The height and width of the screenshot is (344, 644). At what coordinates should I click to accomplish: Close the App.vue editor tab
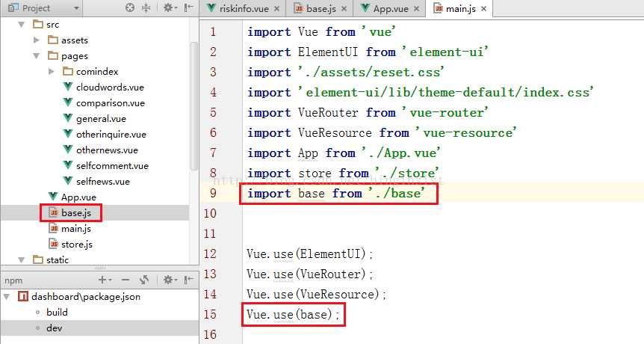(x=416, y=9)
